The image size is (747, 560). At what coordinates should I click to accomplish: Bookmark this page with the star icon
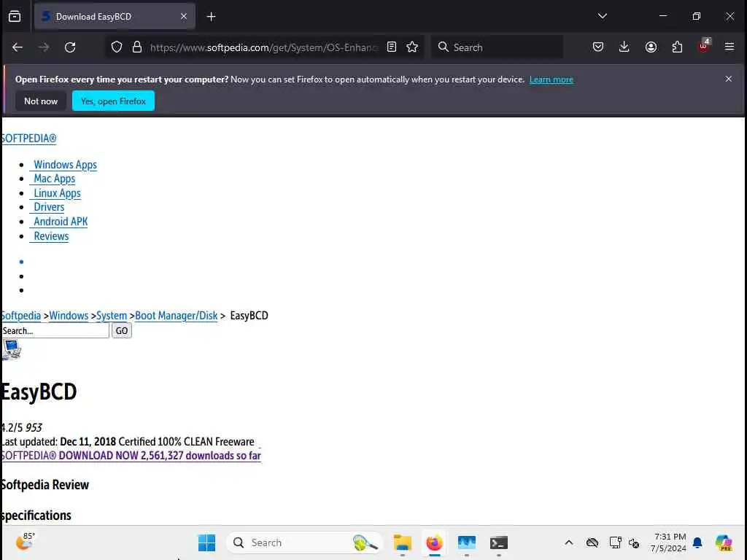[x=412, y=47]
